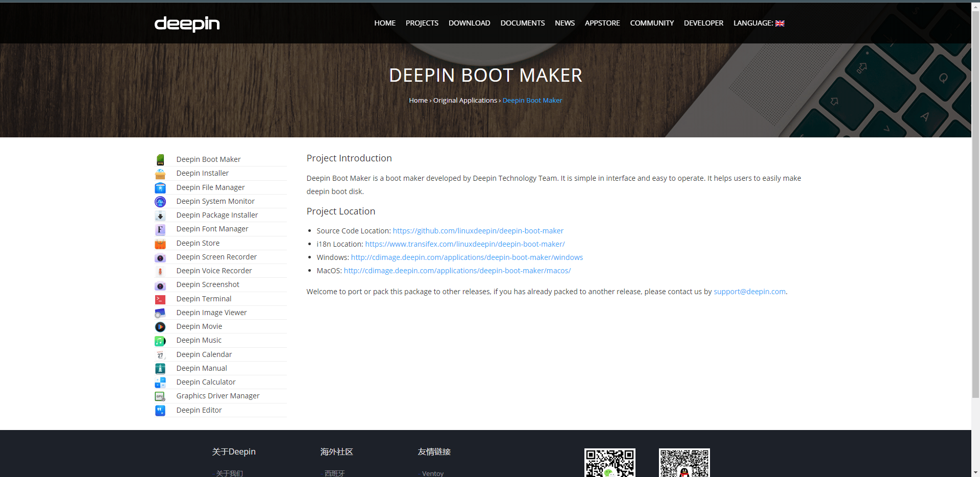Click the 关于我们 footer link
This screenshot has width=980, height=477.
coord(230,473)
